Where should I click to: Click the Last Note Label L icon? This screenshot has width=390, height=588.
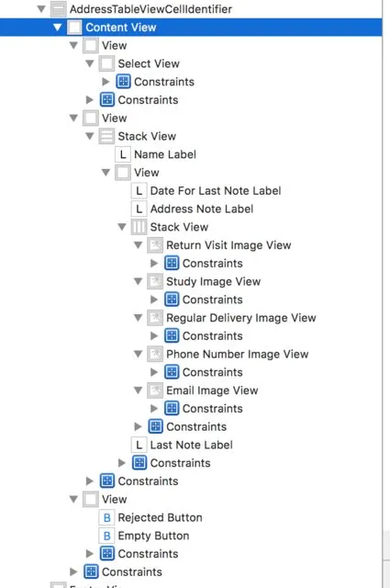139,445
